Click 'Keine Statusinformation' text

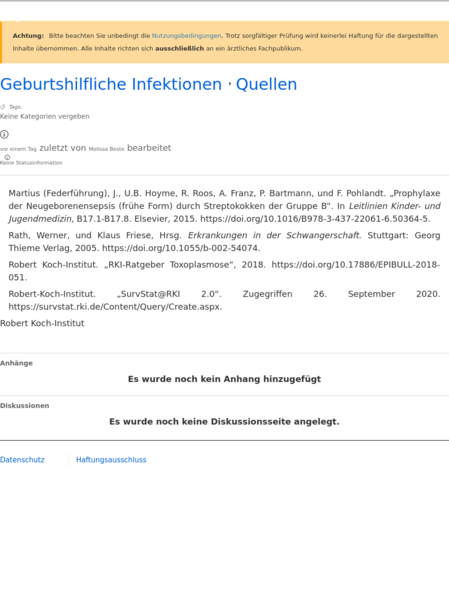click(31, 163)
